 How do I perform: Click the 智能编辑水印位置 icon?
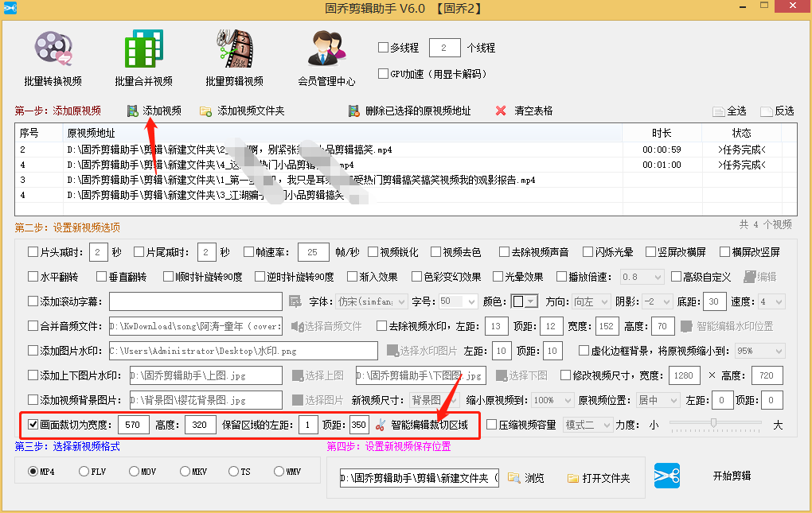click(x=686, y=326)
